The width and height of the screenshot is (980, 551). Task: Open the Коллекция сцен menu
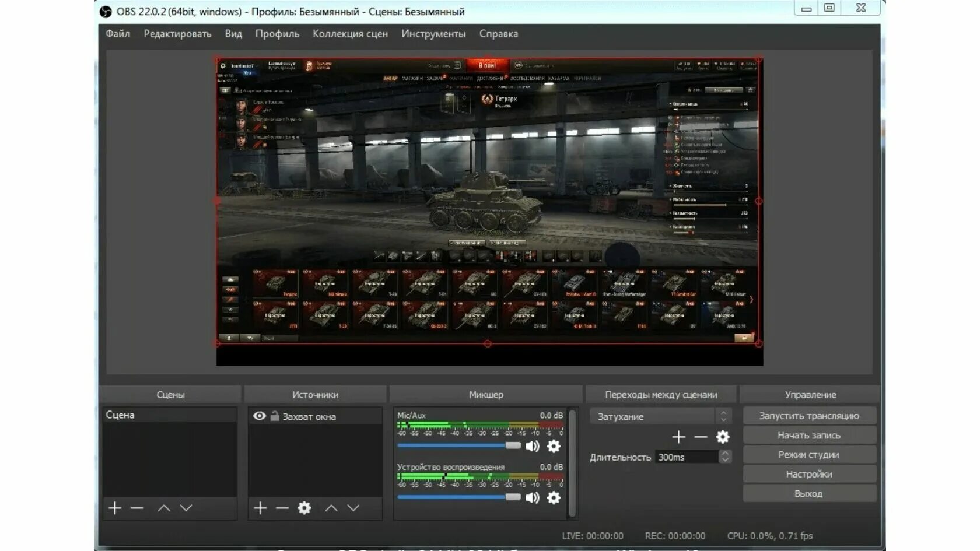350,34
